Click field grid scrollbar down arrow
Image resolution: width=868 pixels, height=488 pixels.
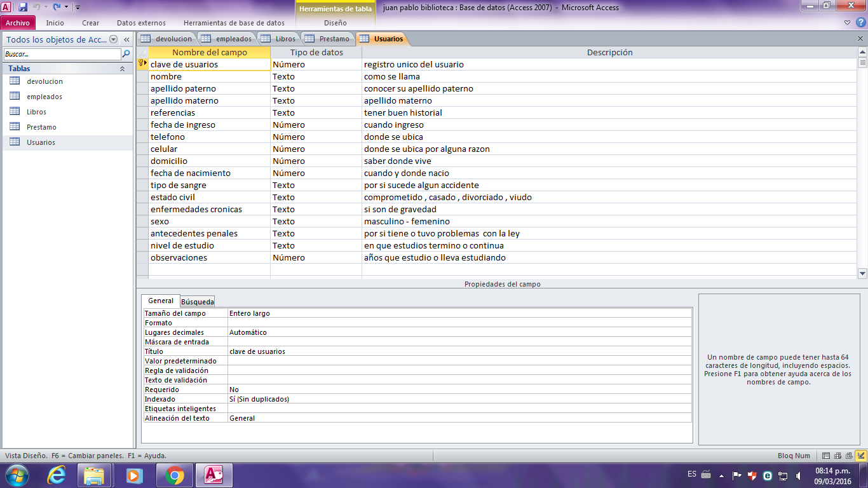[862, 273]
